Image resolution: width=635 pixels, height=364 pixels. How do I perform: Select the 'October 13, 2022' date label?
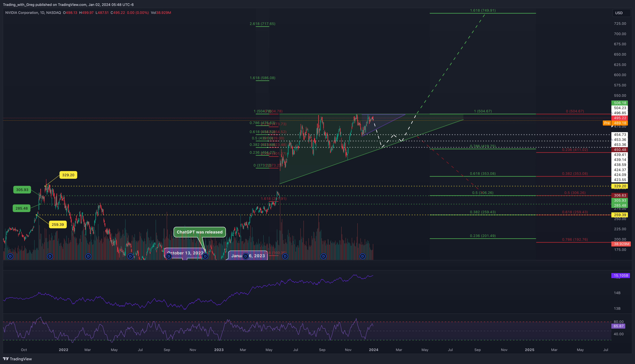coord(185,253)
